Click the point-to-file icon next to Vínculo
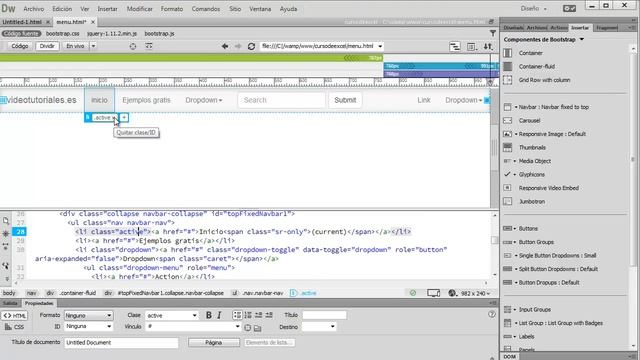 [x=248, y=327]
